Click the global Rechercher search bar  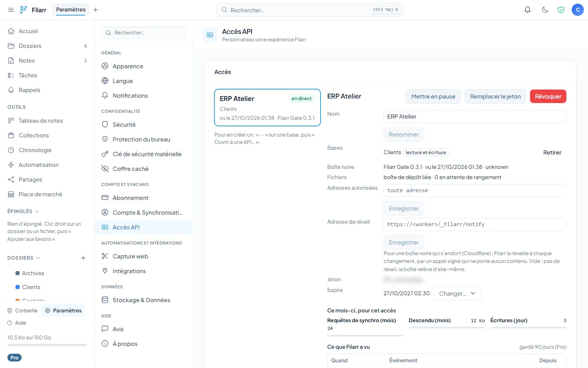[x=310, y=10]
